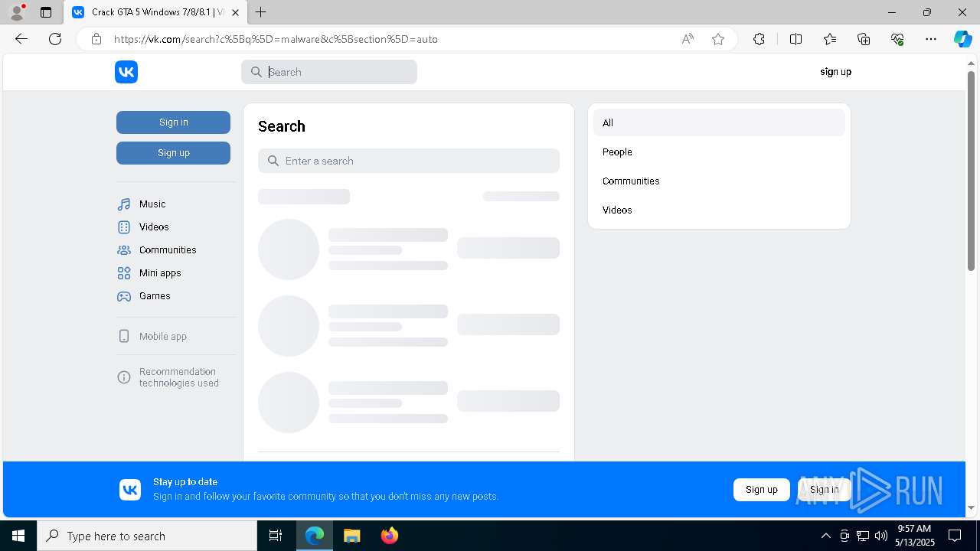Open volume control in system tray
The image size is (980, 551).
click(x=880, y=536)
